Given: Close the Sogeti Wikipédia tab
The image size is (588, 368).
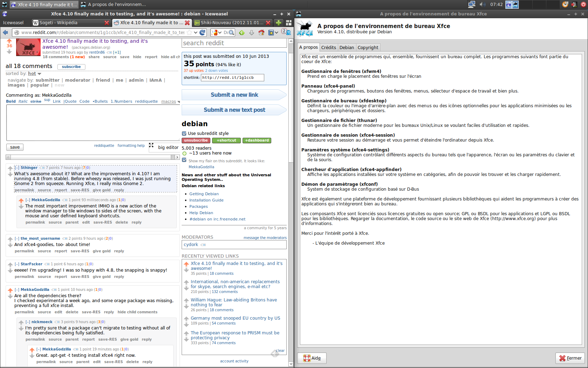Looking at the screenshot, I should [x=107, y=22].
